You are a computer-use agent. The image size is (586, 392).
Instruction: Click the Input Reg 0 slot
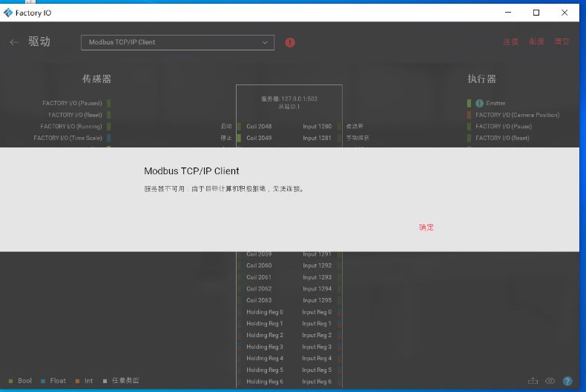317,312
